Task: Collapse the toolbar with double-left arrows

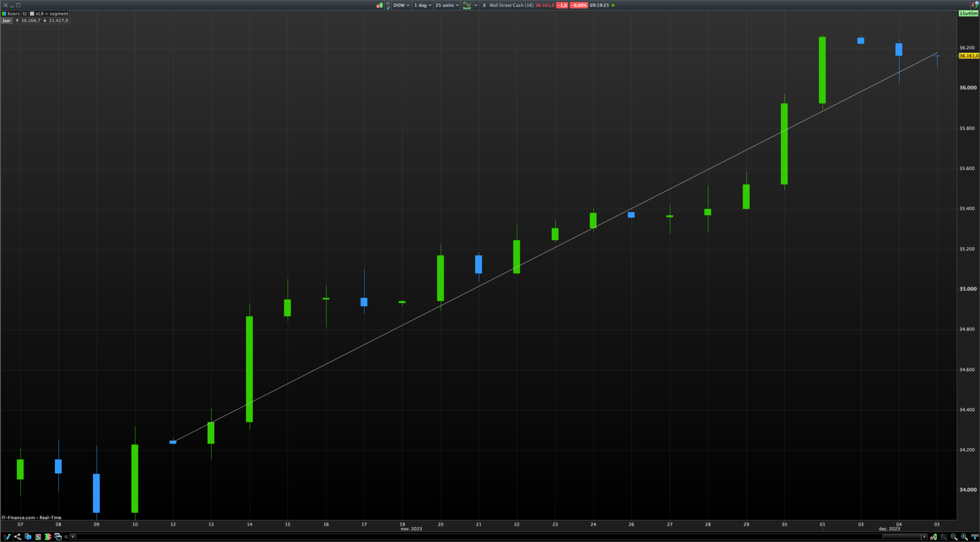Action: (66, 537)
